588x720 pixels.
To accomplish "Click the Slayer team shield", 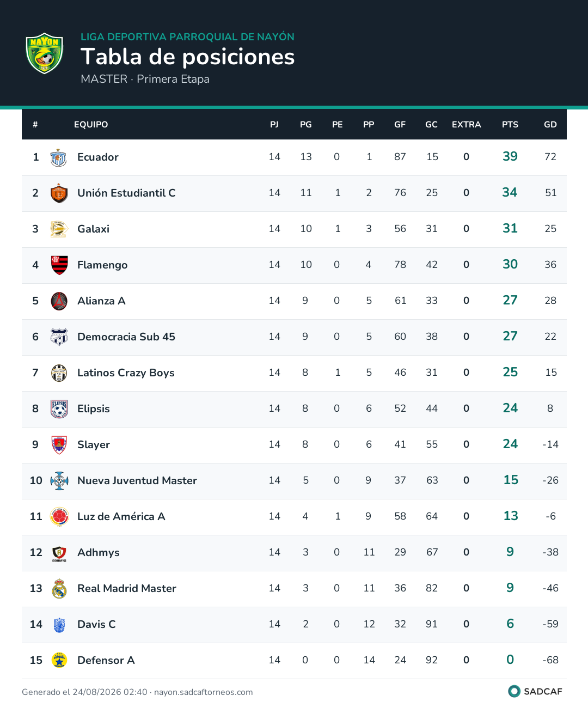I will (x=59, y=445).
